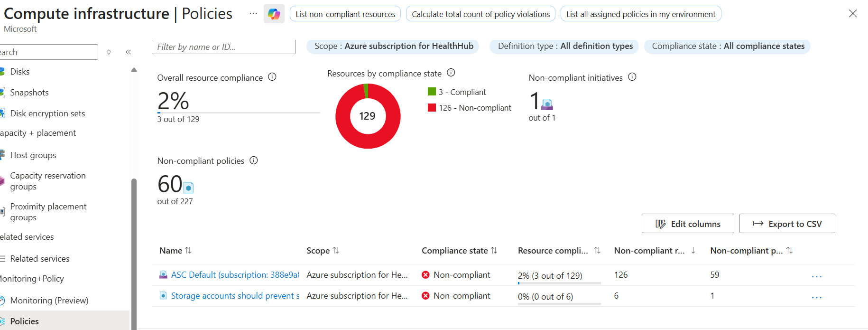Collapse Capacity + placement section
Screen dimensions: 868x330
point(38,133)
